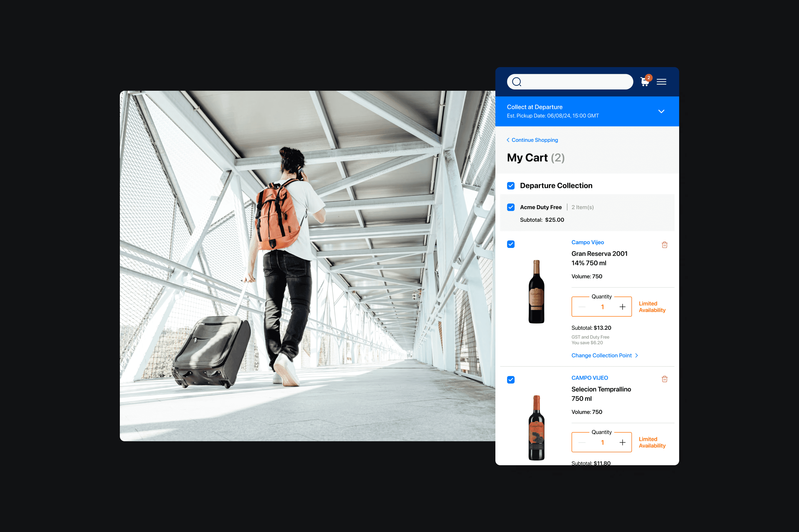This screenshot has width=799, height=532.
Task: Delete Selecion Temprallino with trash icon
Action: [664, 379]
